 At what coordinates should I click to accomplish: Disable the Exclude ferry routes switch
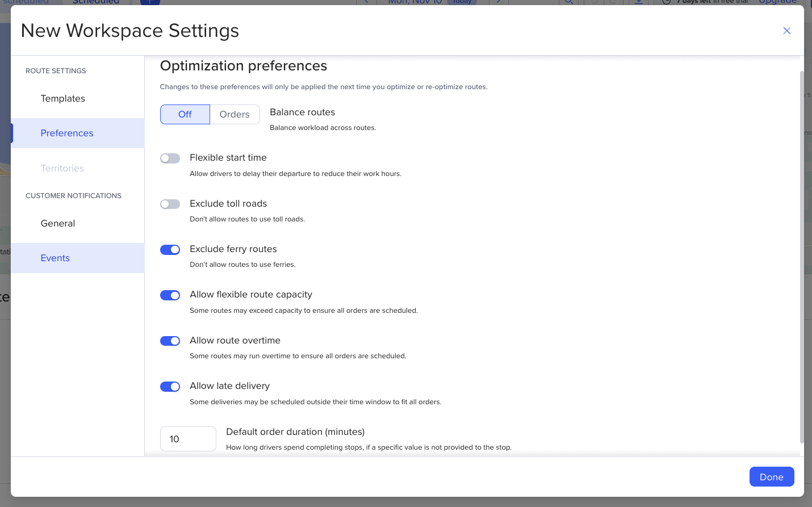coord(170,250)
